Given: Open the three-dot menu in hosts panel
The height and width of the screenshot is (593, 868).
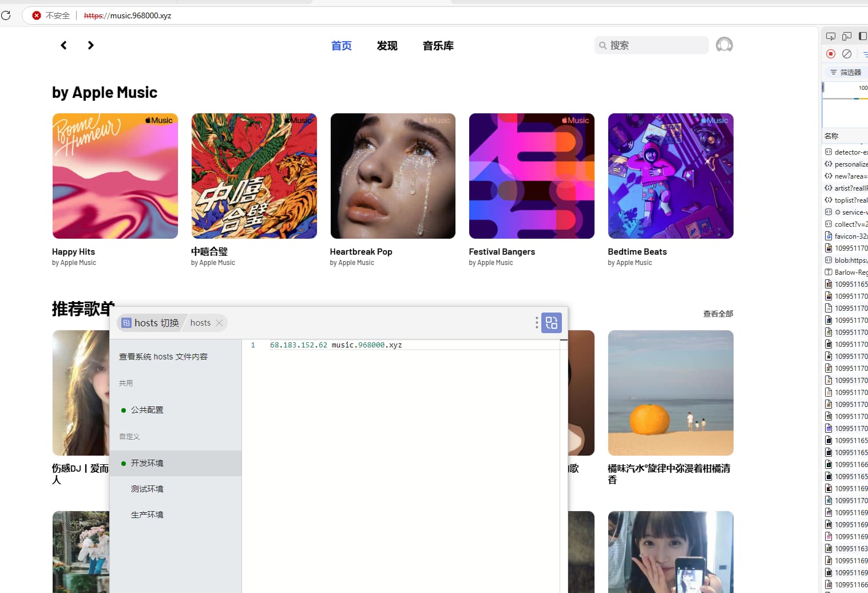Looking at the screenshot, I should [537, 323].
